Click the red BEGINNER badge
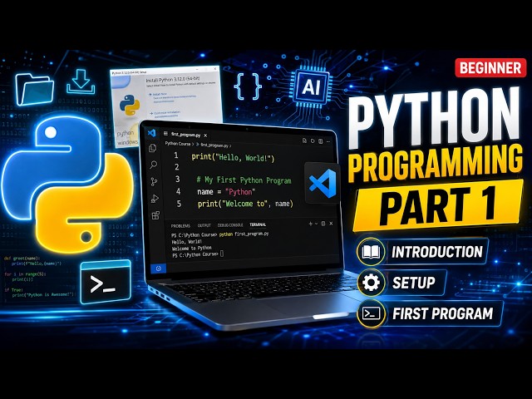Screen dimensions: 532x399 click(490, 68)
